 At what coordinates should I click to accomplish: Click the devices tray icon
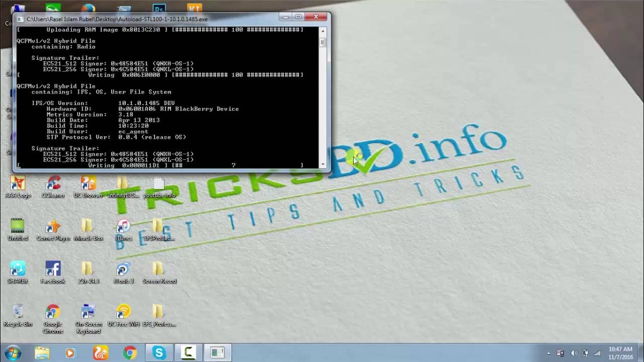click(560, 353)
